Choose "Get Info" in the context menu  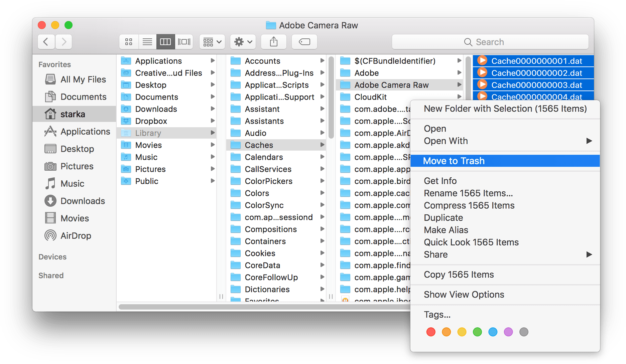tap(440, 181)
